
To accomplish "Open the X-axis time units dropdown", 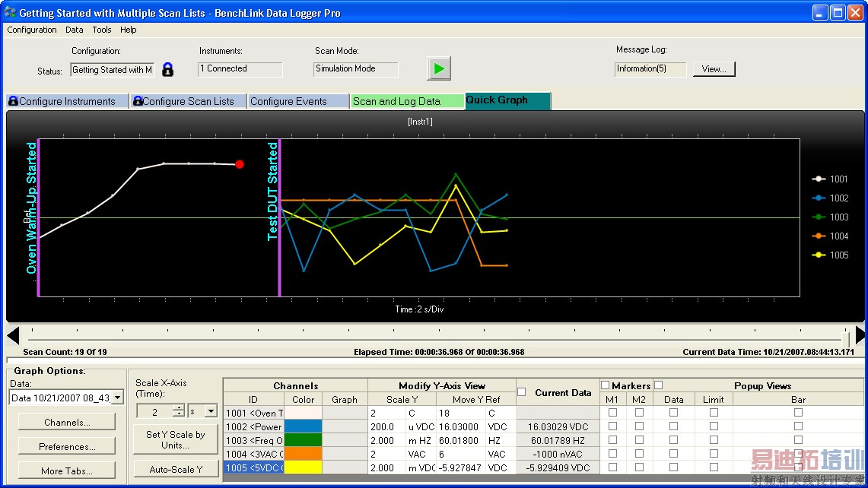I will (211, 412).
